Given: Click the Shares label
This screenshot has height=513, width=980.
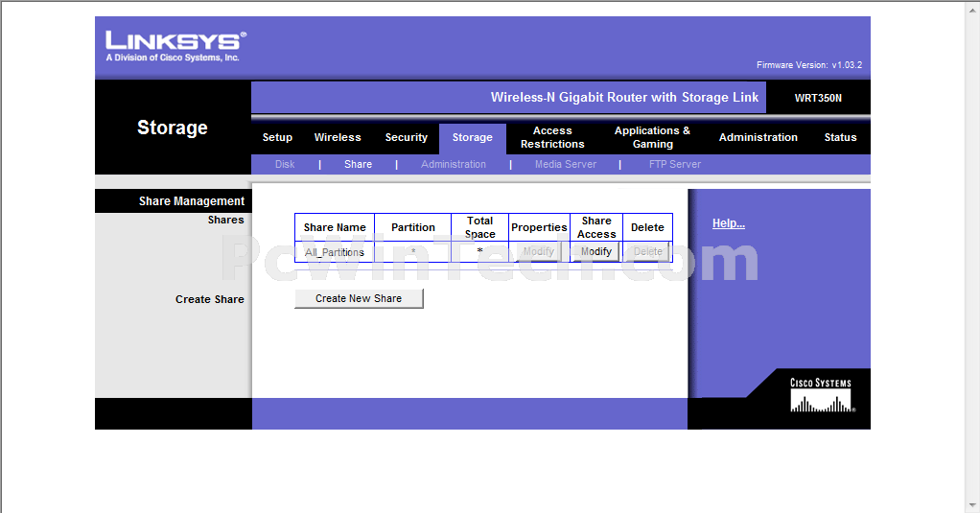Looking at the screenshot, I should [225, 220].
